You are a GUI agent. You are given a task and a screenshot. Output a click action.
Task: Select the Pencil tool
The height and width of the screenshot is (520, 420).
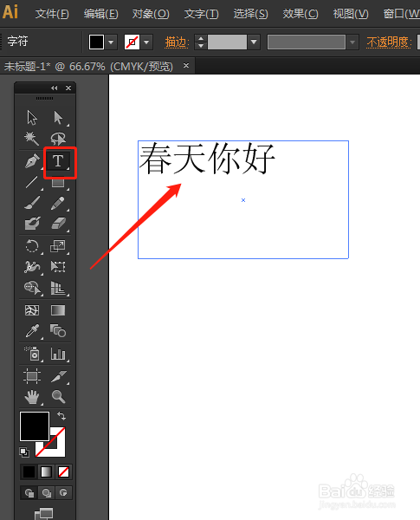(x=58, y=203)
